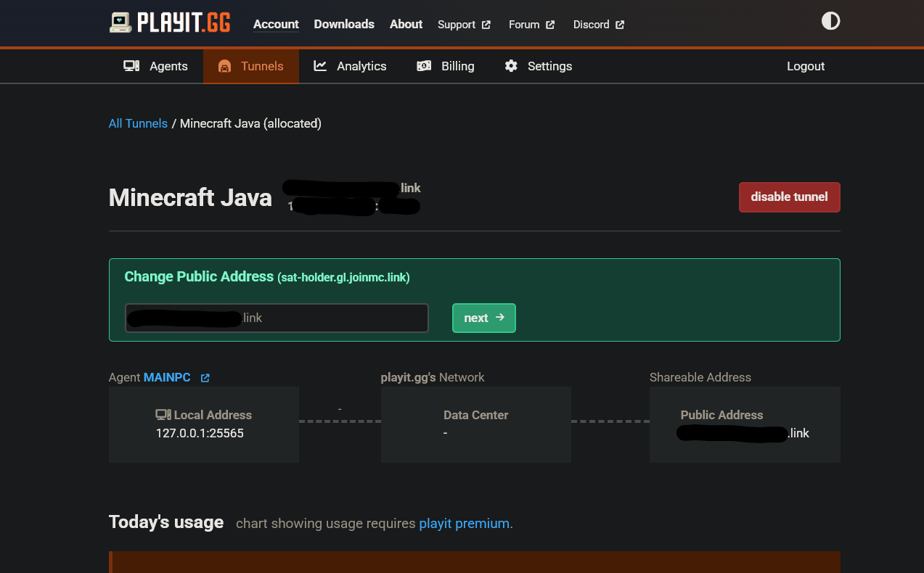Click the Agents monitor icon

click(x=131, y=66)
